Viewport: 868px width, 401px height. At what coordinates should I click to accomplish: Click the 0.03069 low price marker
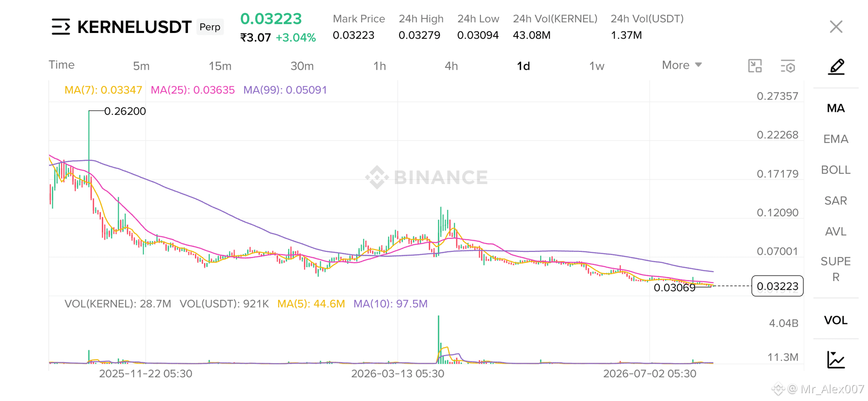tap(675, 288)
